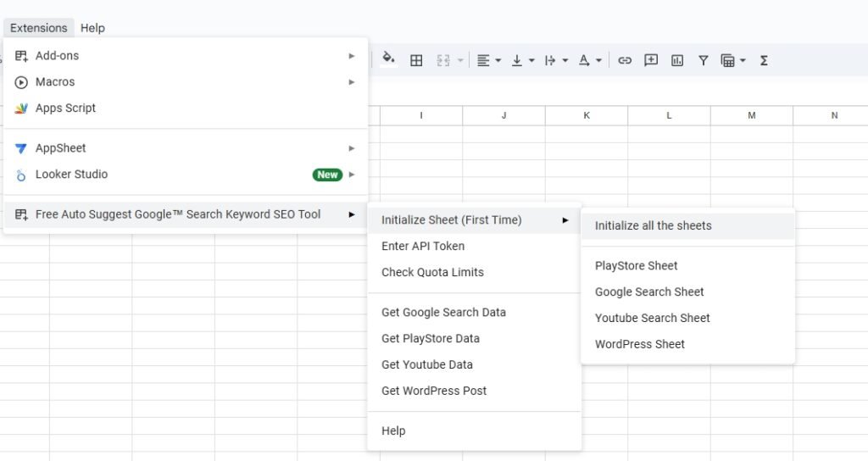Choose Enter API Token

475,247
